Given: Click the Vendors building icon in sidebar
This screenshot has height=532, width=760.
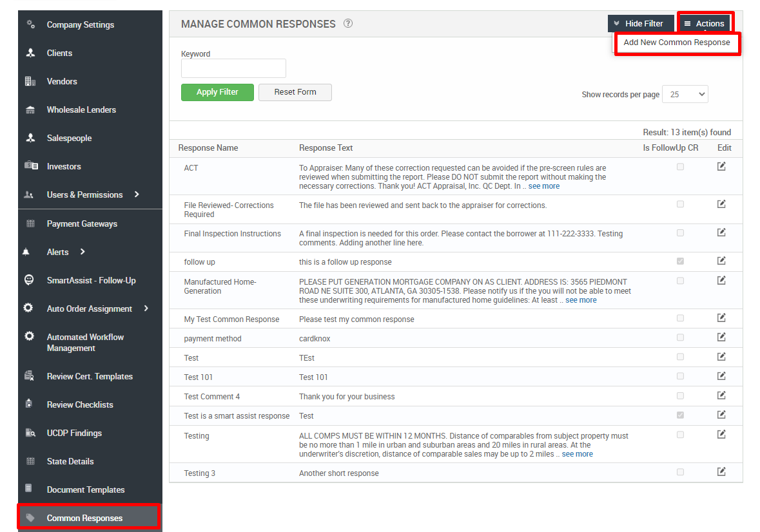Looking at the screenshot, I should pos(30,81).
